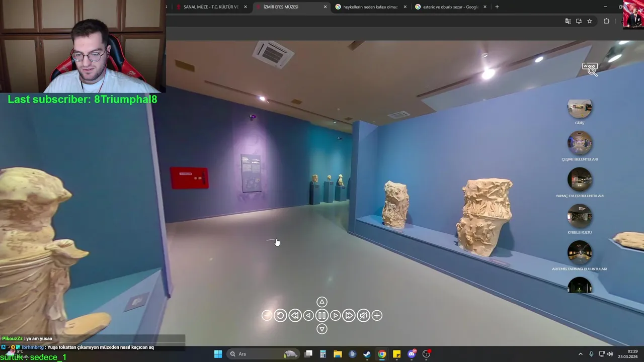Open the round blue app taskbar icon
Screen dimensions: 644x362
[x=352, y=354]
